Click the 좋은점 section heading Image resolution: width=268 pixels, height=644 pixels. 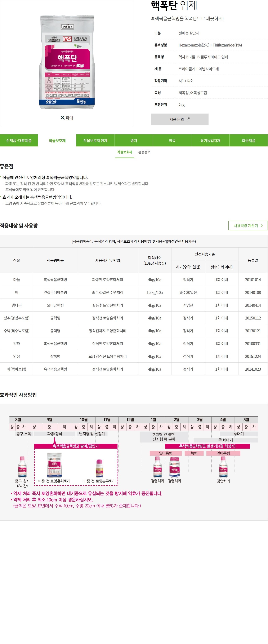pos(7,166)
